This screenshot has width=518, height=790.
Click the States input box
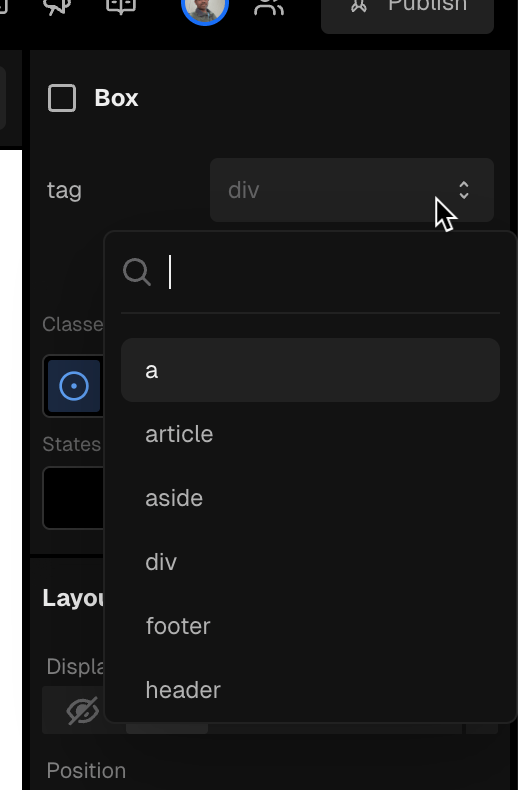74,498
